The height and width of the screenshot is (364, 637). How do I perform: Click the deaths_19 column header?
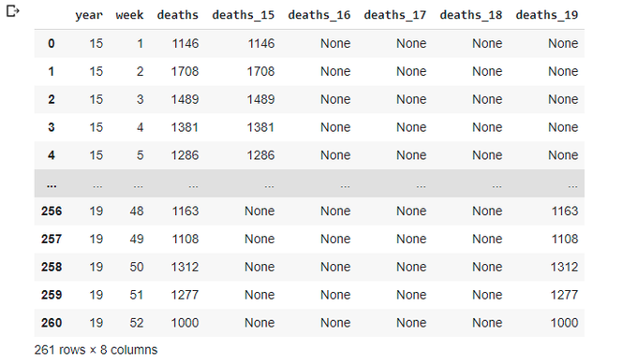(547, 15)
